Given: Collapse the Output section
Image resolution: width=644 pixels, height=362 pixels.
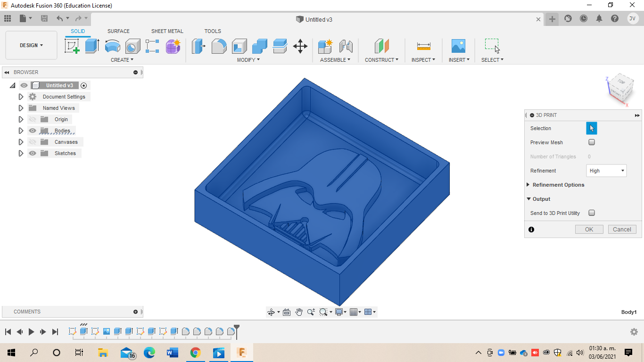Looking at the screenshot, I should pyautogui.click(x=528, y=199).
